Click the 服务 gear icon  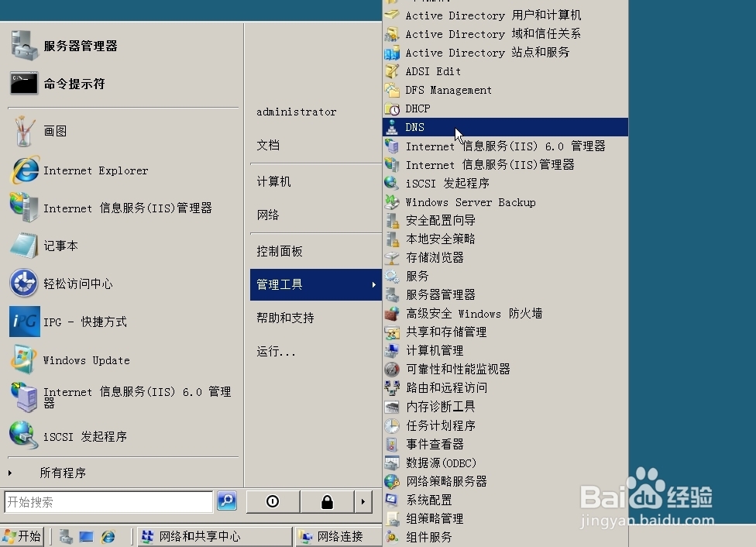392,276
